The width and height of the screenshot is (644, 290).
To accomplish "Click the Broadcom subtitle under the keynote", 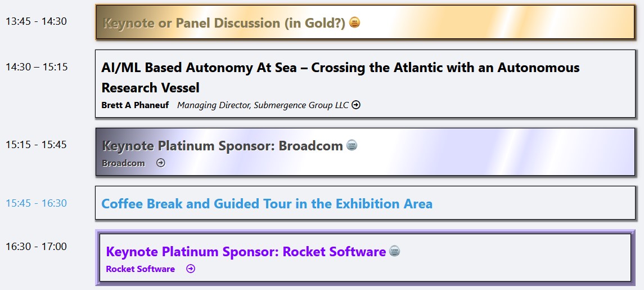I will point(123,163).
